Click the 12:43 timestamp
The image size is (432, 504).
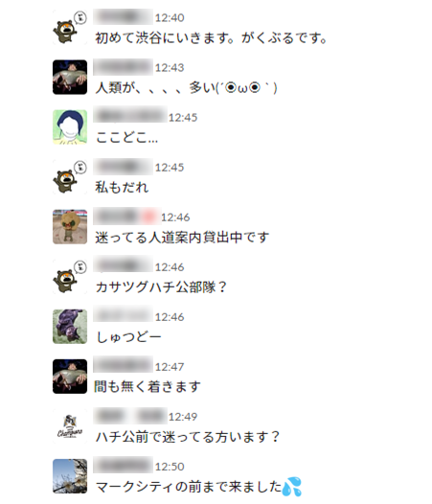[170, 67]
